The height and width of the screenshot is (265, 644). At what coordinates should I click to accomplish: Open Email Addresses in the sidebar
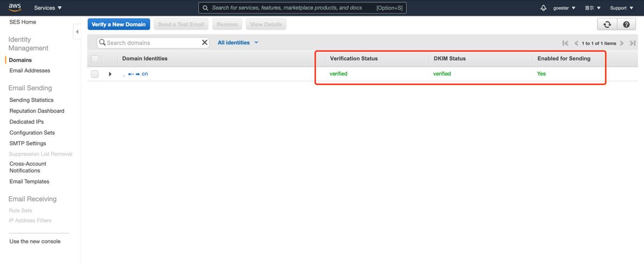pyautogui.click(x=30, y=70)
